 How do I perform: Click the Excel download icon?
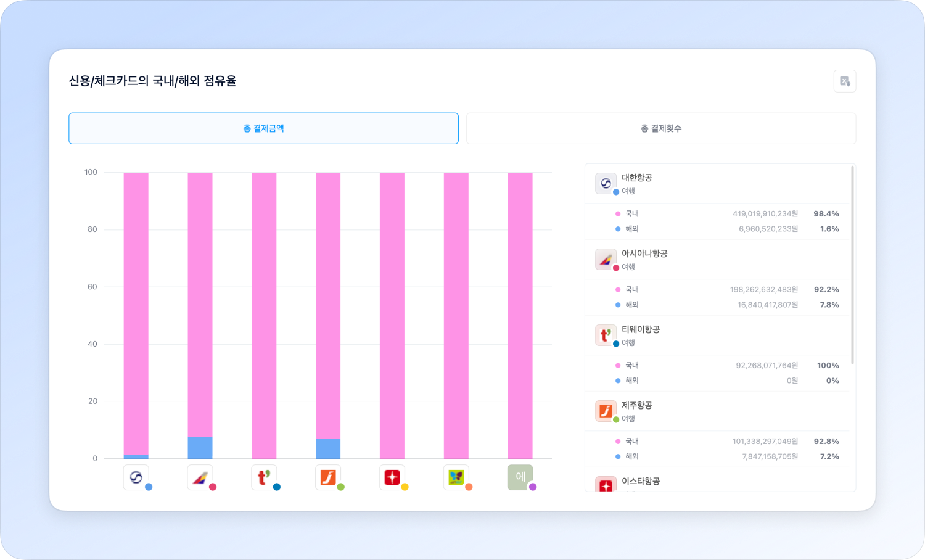[844, 81]
